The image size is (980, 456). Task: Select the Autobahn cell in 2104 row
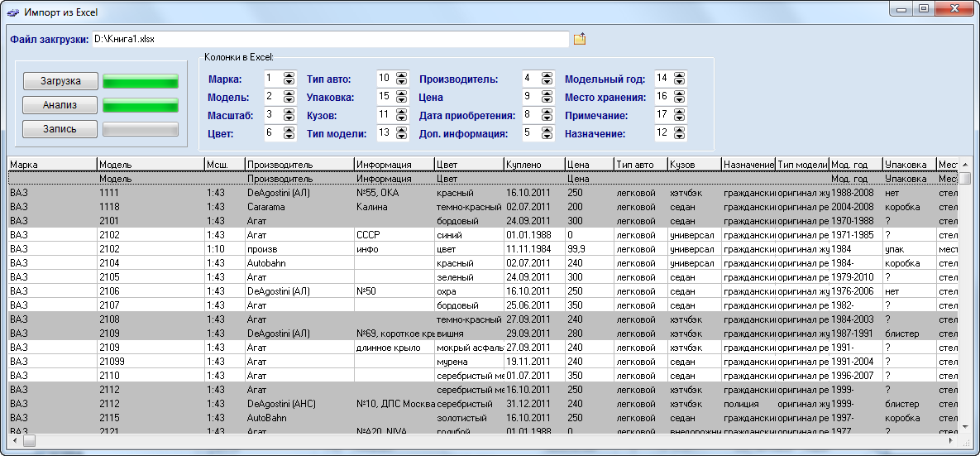click(x=299, y=262)
